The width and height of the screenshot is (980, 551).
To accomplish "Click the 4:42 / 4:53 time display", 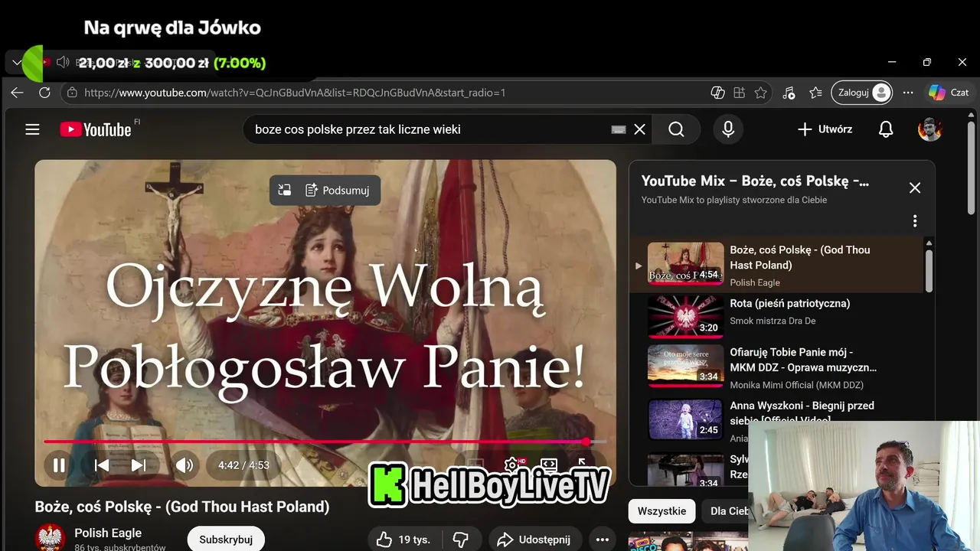I will 243,465.
